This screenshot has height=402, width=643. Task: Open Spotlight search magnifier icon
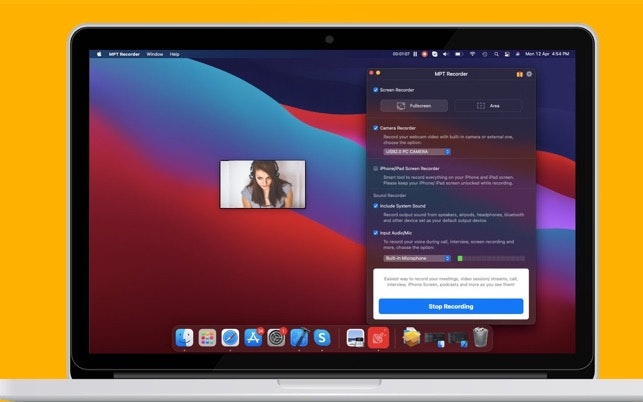(496, 54)
